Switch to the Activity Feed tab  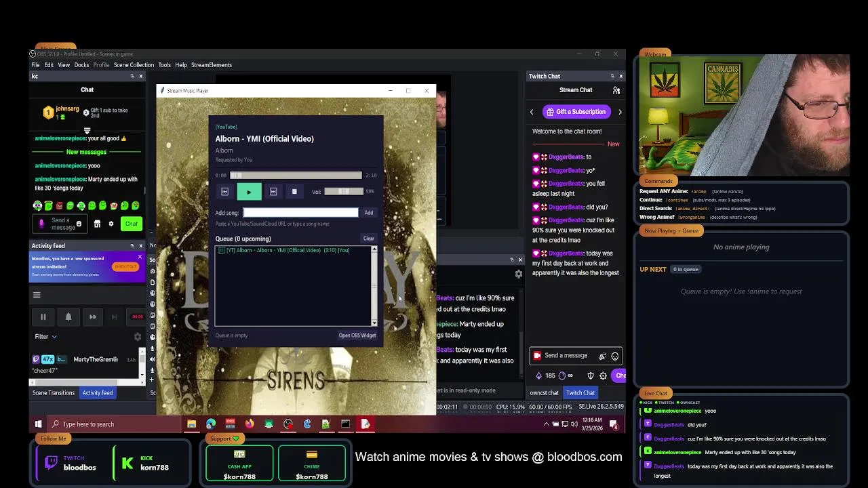pos(98,393)
